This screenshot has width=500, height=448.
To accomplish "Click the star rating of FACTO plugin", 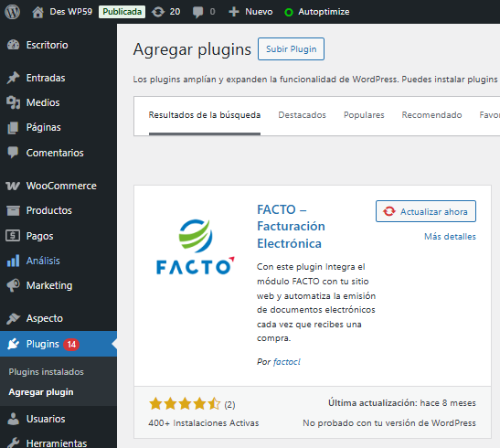I will pyautogui.click(x=185, y=404).
